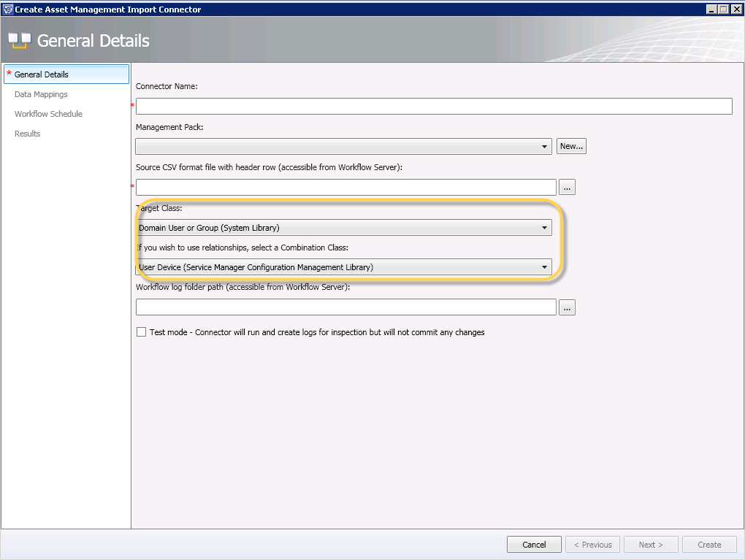
Task: Click into the Source CSV file path field
Action: (346, 188)
